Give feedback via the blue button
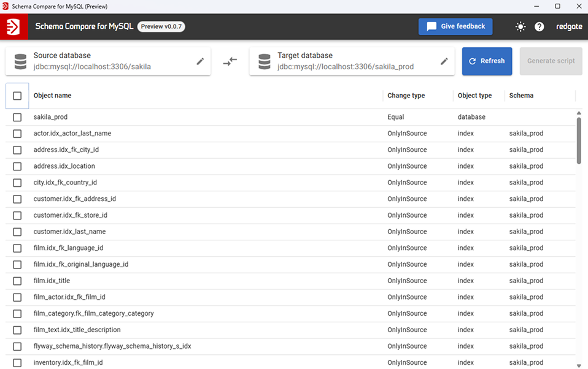The width and height of the screenshot is (588, 369). (455, 26)
